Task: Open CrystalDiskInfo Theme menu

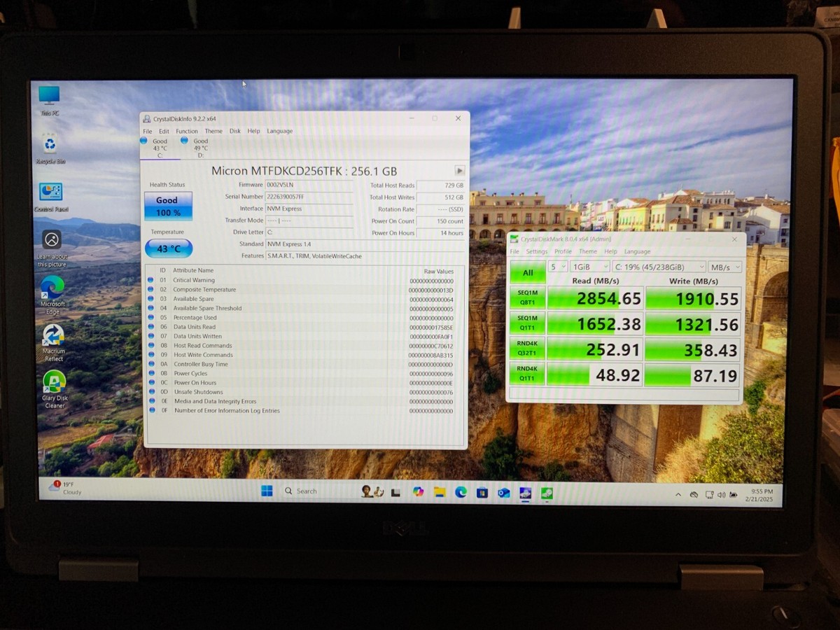Action: (x=213, y=131)
